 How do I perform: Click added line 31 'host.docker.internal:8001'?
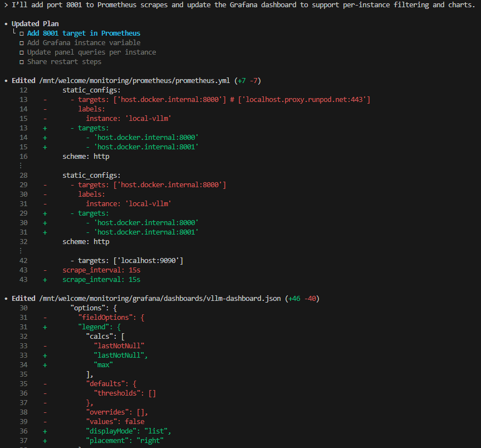142,232
